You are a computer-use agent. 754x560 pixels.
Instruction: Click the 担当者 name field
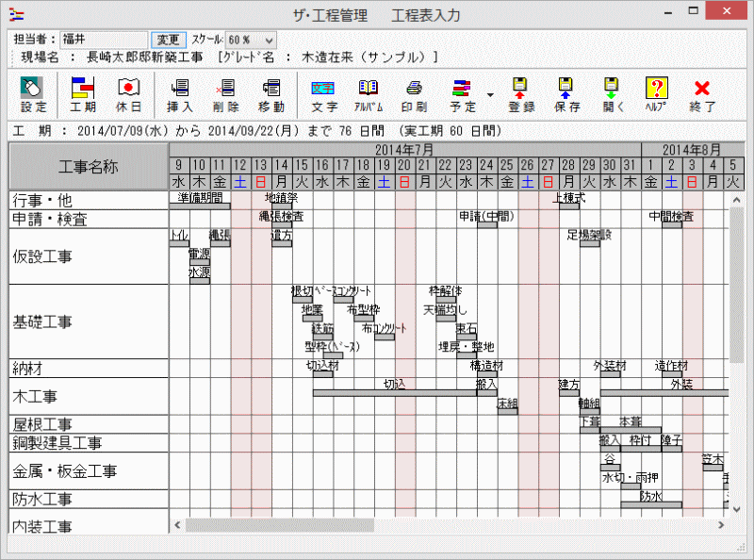pos(104,40)
